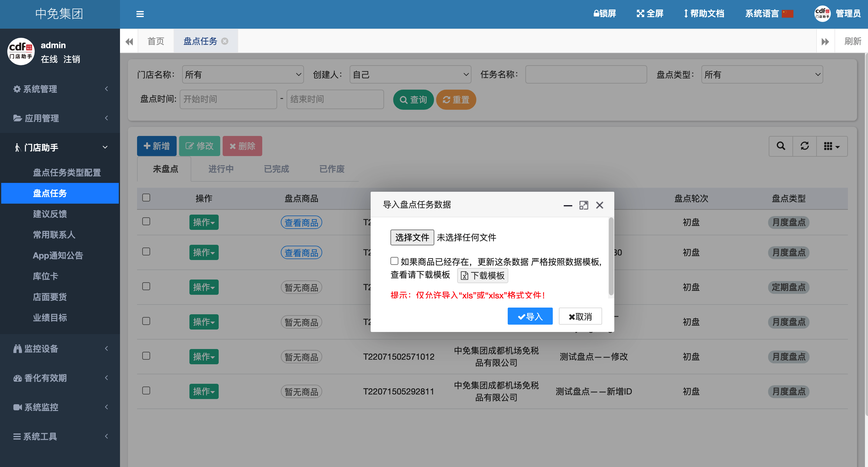This screenshot has height=467, width=868.
Task: Toggle the select-all header checkbox
Action: tap(146, 198)
